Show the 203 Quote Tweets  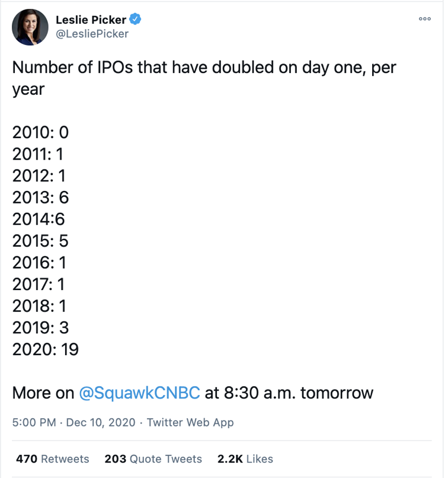153,458
